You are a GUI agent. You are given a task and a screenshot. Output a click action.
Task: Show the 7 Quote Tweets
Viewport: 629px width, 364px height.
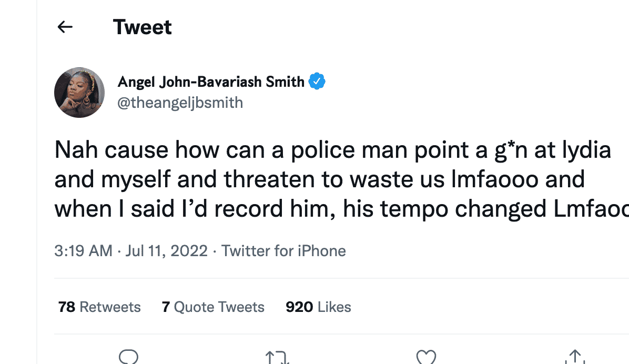(x=213, y=307)
